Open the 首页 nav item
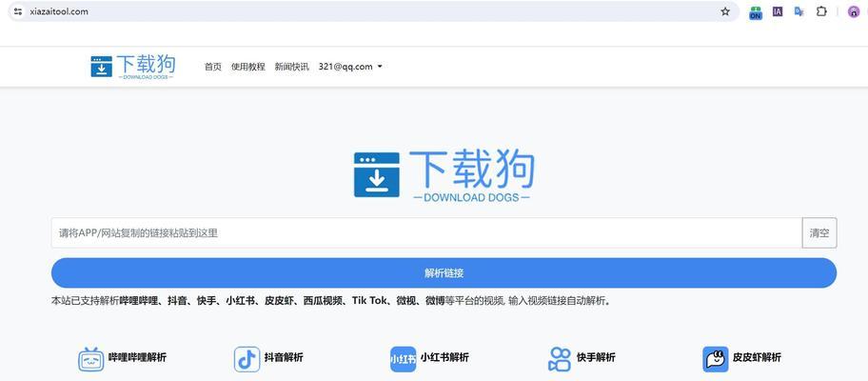 [213, 67]
